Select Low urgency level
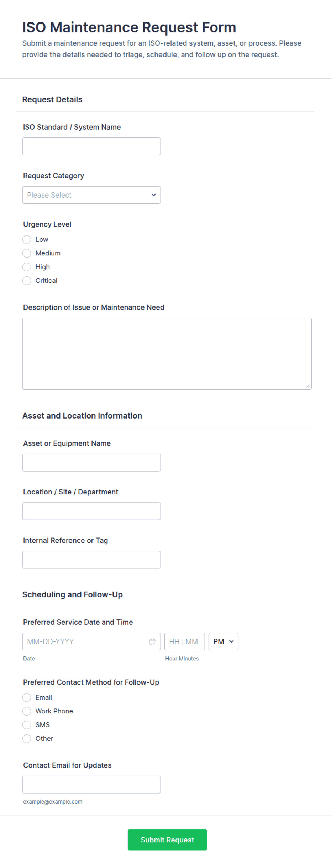Viewport: 331px width, 868px height. coord(27,239)
